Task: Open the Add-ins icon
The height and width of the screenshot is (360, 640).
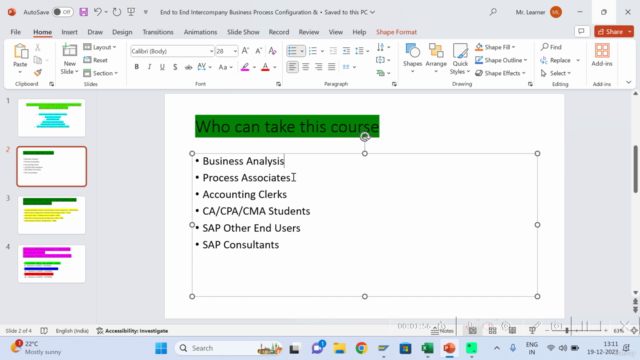Action: (x=602, y=55)
